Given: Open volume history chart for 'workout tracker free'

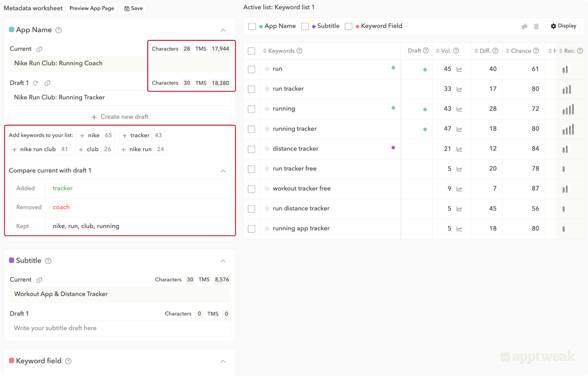Looking at the screenshot, I should pyautogui.click(x=459, y=189).
